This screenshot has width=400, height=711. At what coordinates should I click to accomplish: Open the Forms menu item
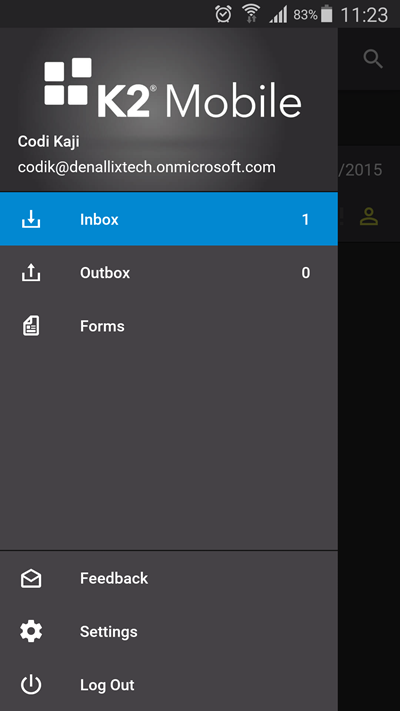click(169, 326)
